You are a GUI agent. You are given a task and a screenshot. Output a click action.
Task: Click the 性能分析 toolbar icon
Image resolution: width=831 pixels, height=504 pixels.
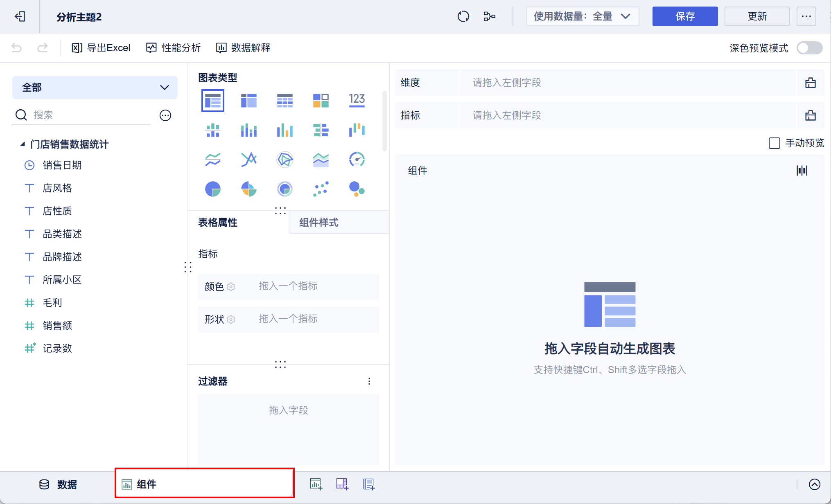(x=173, y=48)
